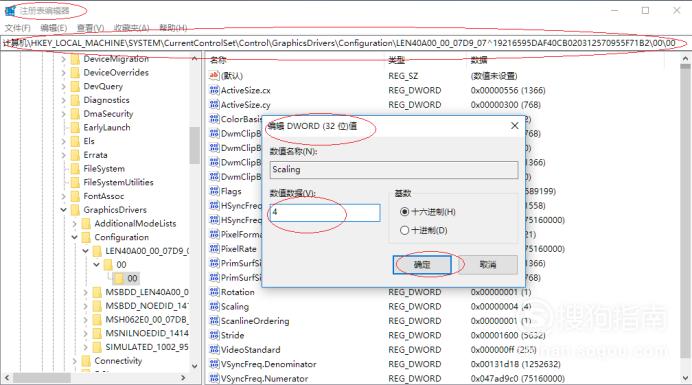
Task: Click the 0x00000556 (1366) data cell
Action: [508, 90]
